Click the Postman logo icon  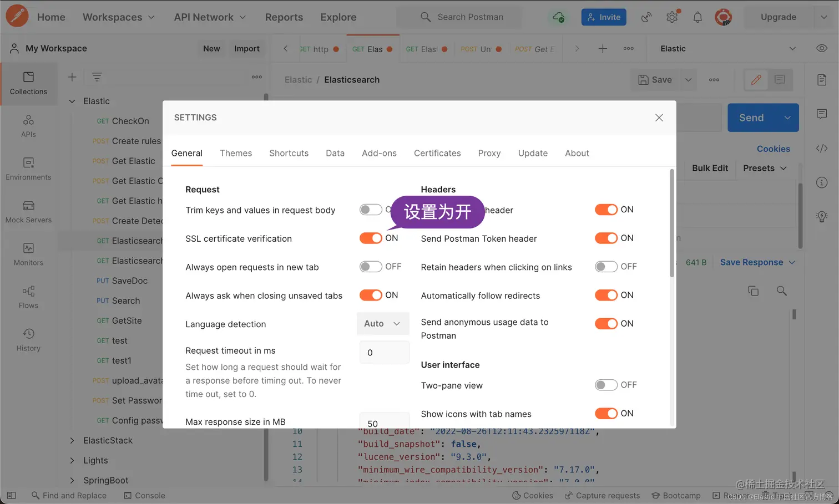[x=17, y=16]
